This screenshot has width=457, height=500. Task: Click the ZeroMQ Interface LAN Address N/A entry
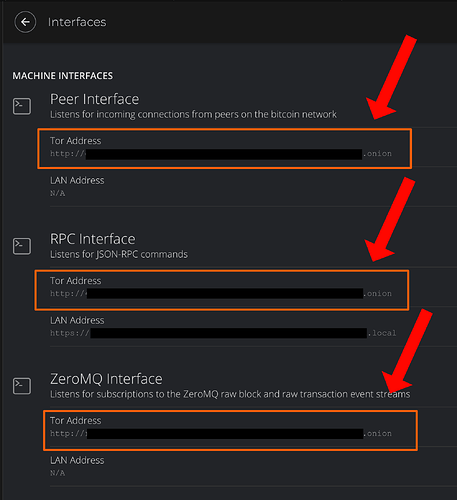click(57, 473)
